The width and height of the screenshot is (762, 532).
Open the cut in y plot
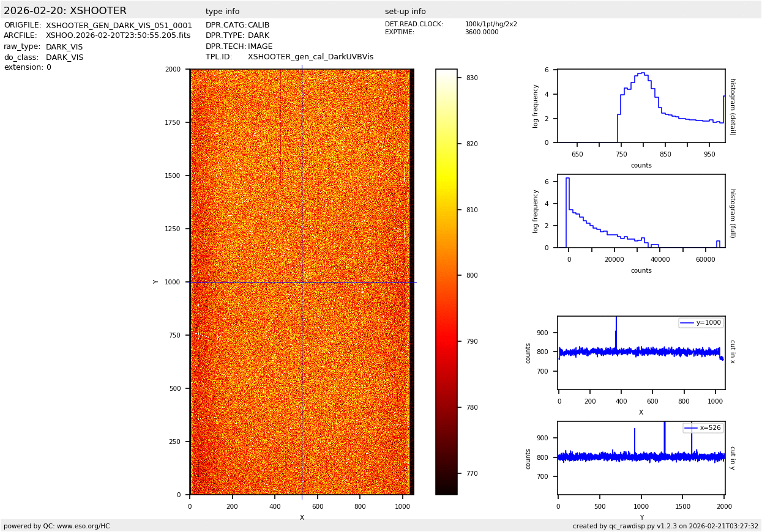[x=641, y=457]
